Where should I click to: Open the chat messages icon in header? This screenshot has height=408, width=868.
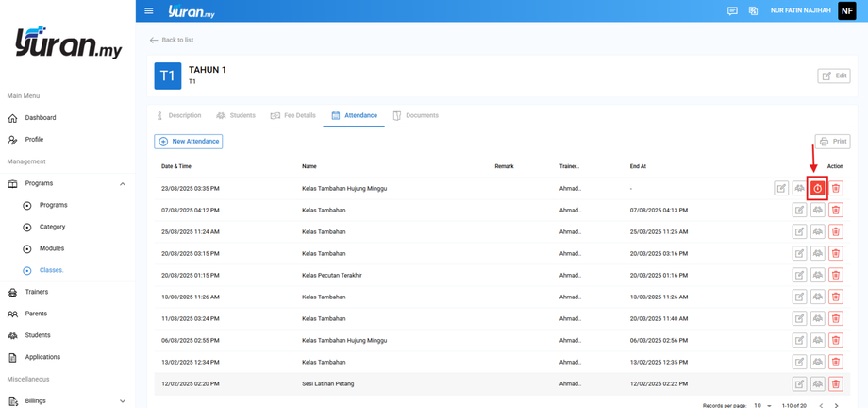tap(732, 11)
